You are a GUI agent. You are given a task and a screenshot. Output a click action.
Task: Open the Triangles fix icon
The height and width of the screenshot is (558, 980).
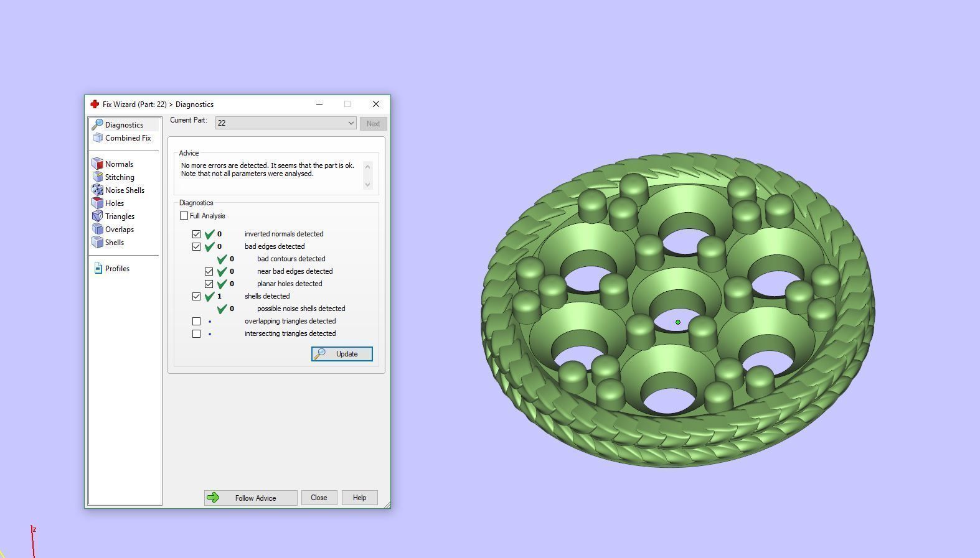point(97,216)
